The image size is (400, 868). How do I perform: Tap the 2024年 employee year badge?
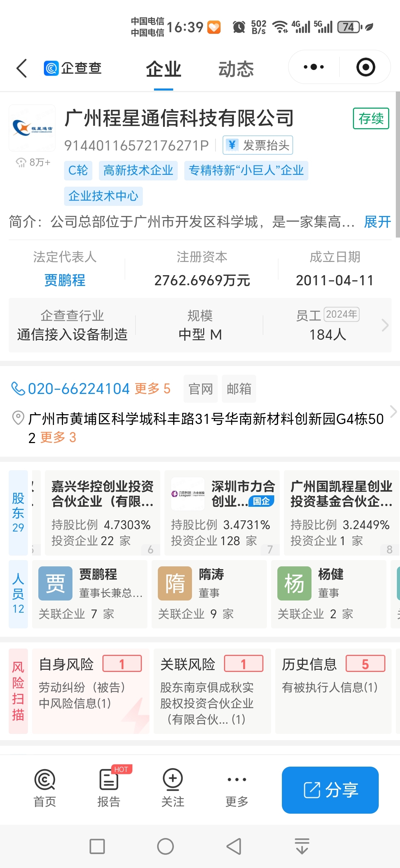pyautogui.click(x=341, y=315)
